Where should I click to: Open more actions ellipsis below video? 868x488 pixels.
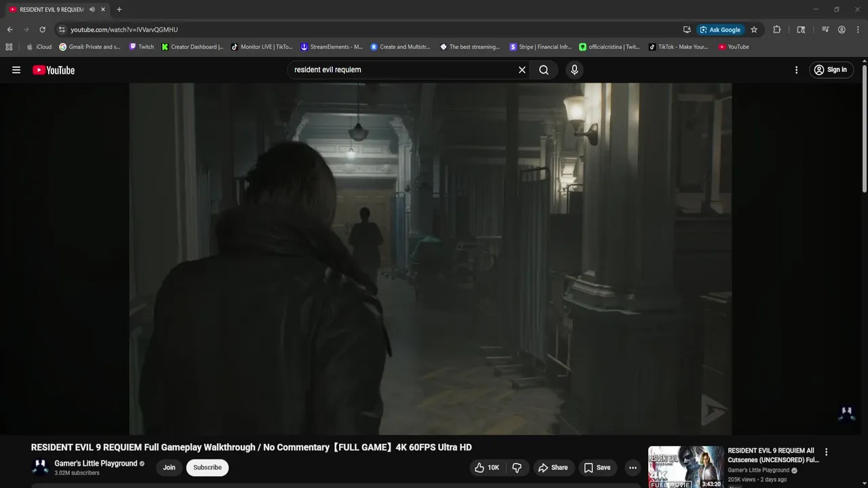click(x=633, y=468)
